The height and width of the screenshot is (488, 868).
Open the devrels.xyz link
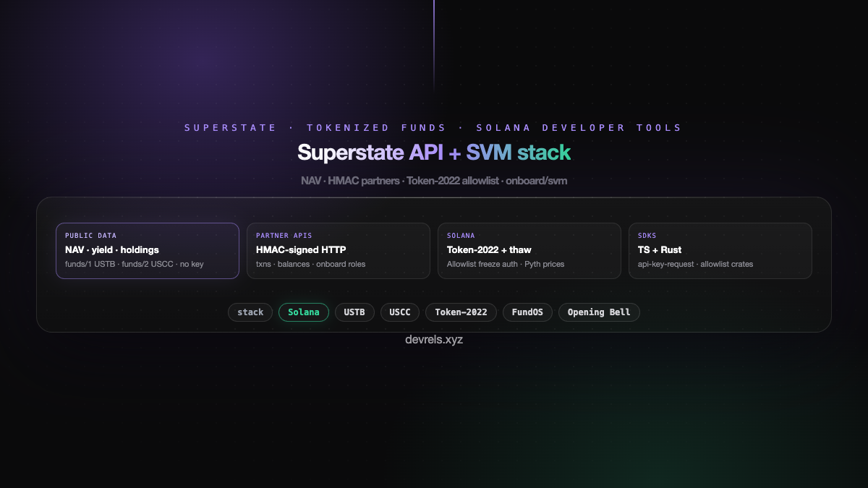(434, 339)
